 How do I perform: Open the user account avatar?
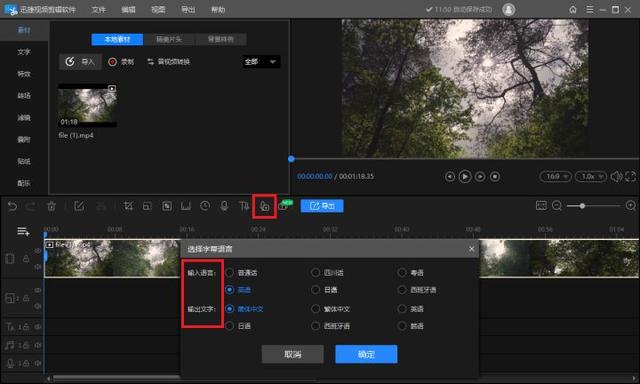(x=508, y=9)
